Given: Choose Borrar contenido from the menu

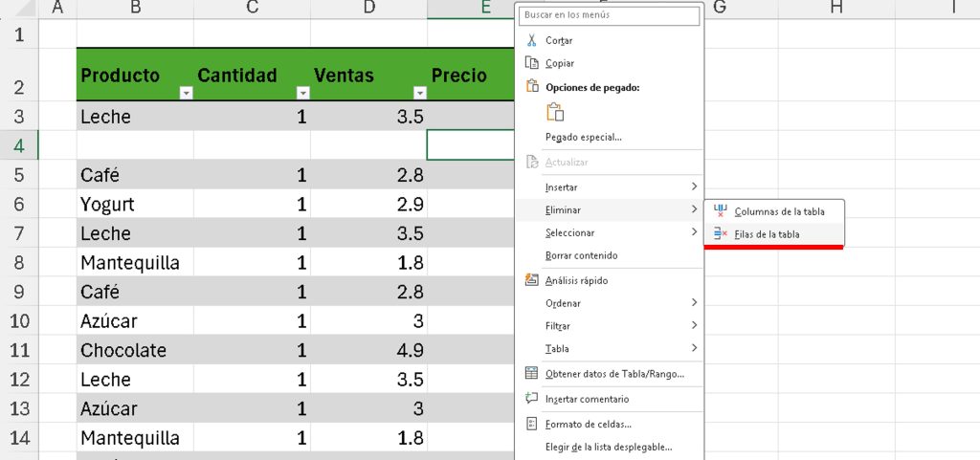Looking at the screenshot, I should click(581, 256).
